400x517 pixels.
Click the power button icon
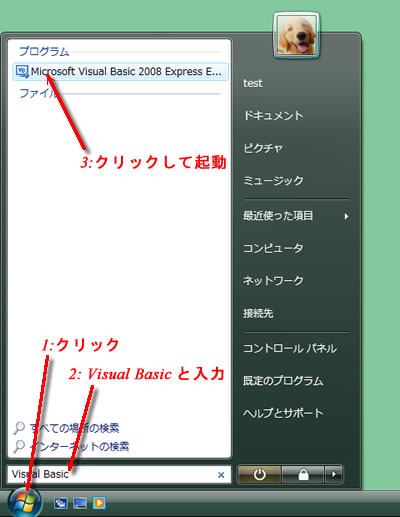260,474
